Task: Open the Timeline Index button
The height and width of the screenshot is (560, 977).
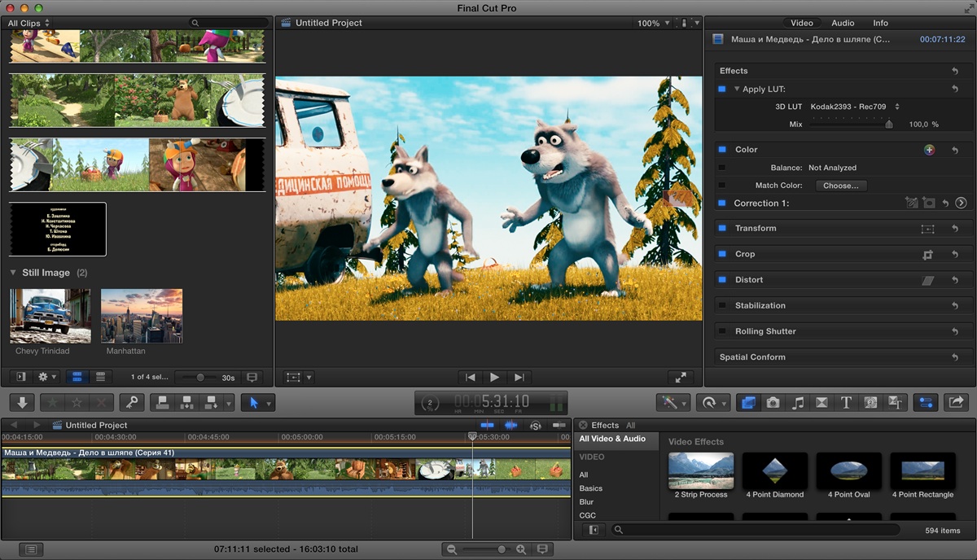Action: [31, 549]
